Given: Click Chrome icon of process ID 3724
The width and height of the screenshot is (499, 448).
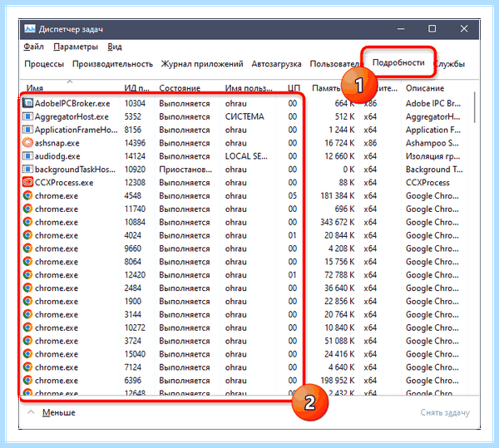Looking at the screenshot, I should (x=28, y=341).
